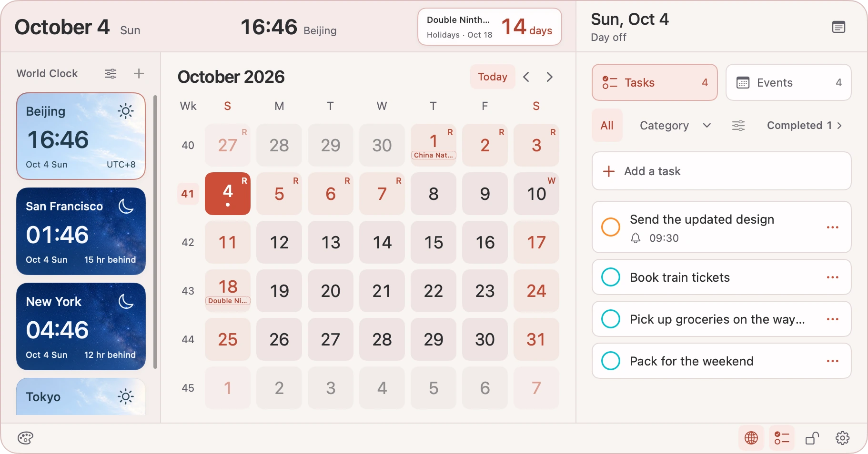
Task: Click the Add a task field
Action: pos(721,171)
